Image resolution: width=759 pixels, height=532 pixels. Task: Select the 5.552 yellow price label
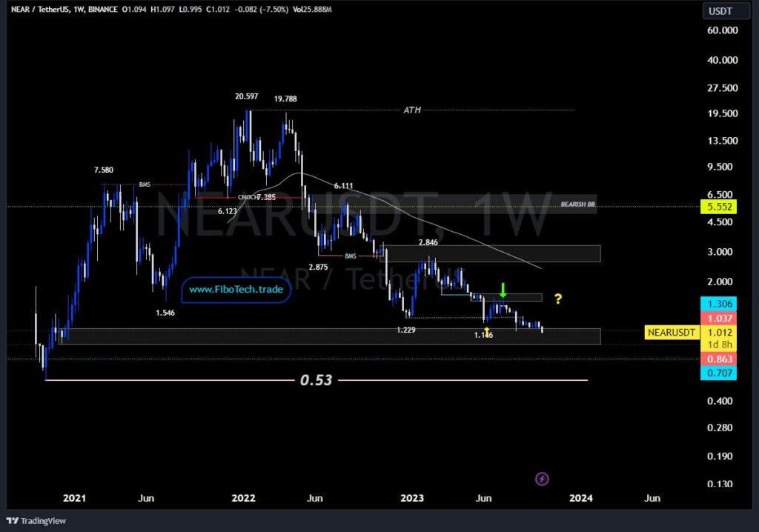point(719,207)
